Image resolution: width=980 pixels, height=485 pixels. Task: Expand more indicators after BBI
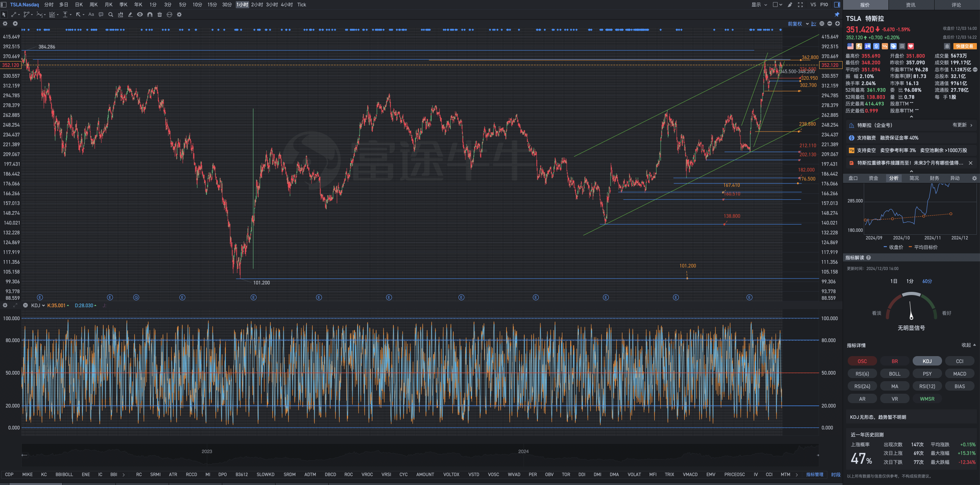(124, 474)
